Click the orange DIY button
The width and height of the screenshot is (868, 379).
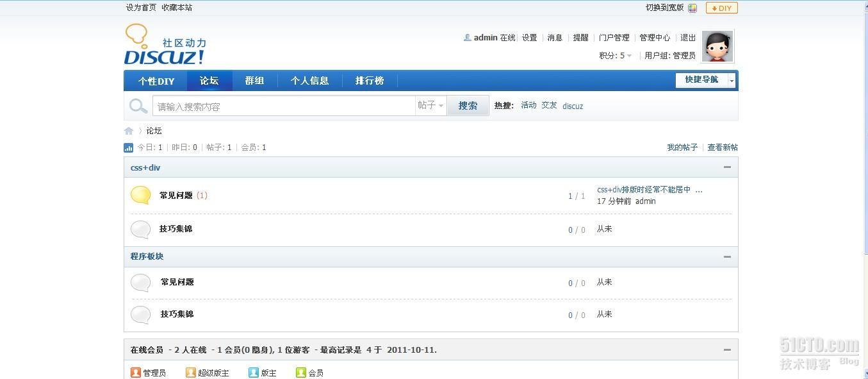coord(722,8)
